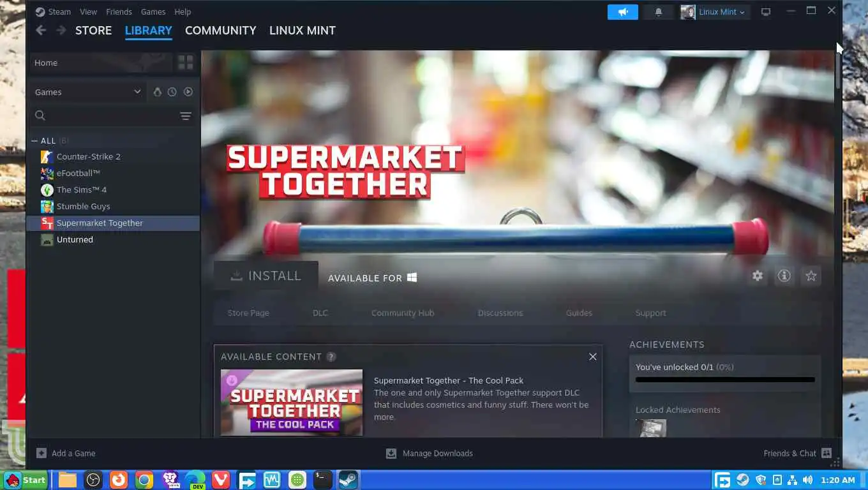The height and width of the screenshot is (490, 868).
Task: Add Supermarket Together to favorites star
Action: coord(811,276)
